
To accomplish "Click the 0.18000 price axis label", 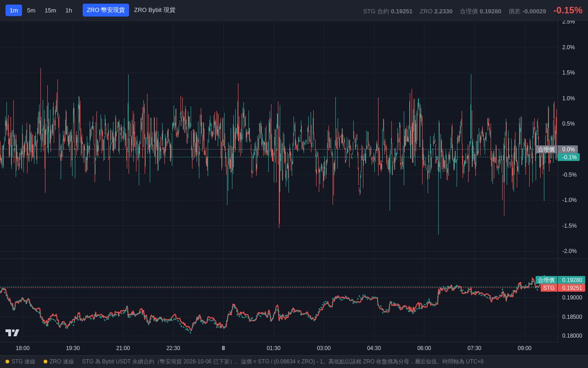I will pos(572,336).
